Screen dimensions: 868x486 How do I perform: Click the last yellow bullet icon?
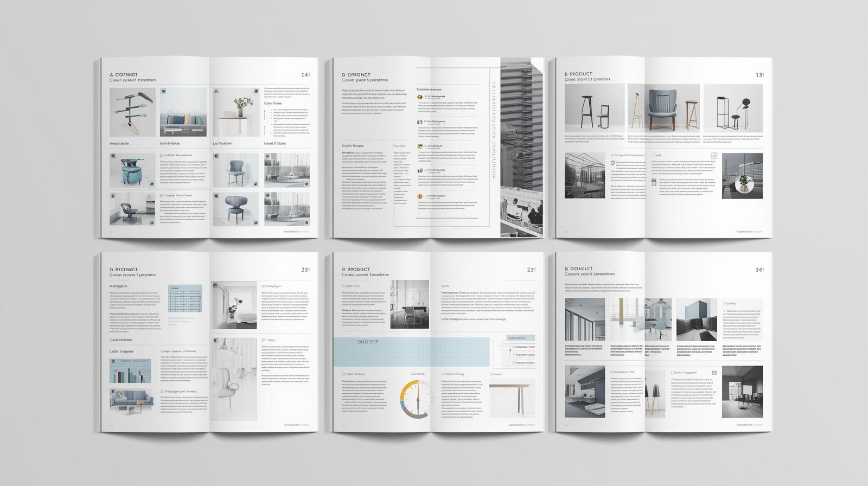pyautogui.click(x=420, y=196)
